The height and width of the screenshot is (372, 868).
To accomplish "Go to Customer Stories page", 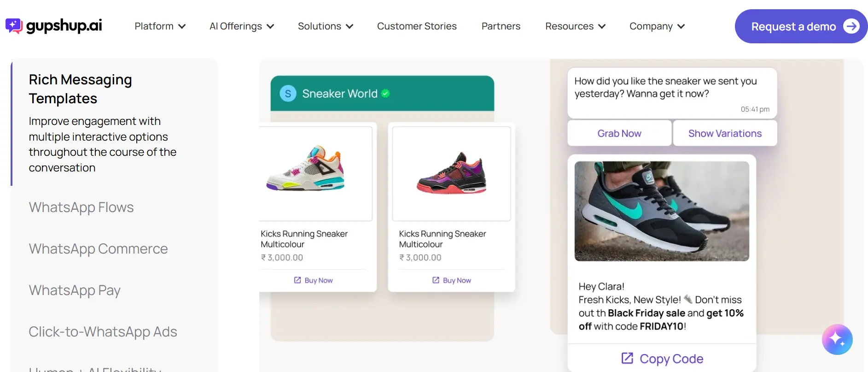I will coord(417,26).
